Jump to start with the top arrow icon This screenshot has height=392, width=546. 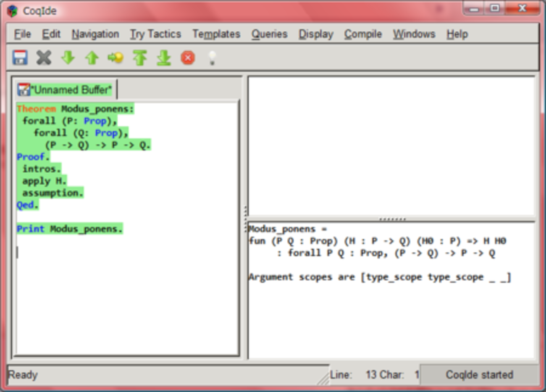pyautogui.click(x=140, y=58)
